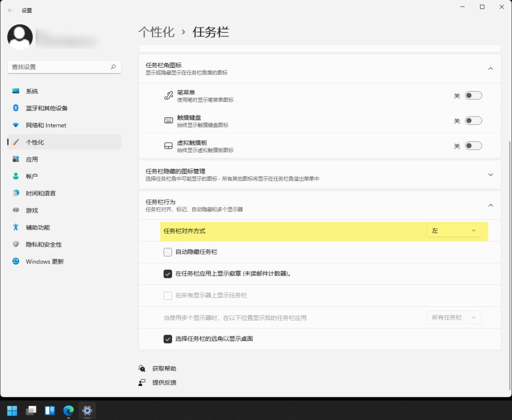Click the 获取帮助 link
512x420 pixels.
click(x=164, y=368)
